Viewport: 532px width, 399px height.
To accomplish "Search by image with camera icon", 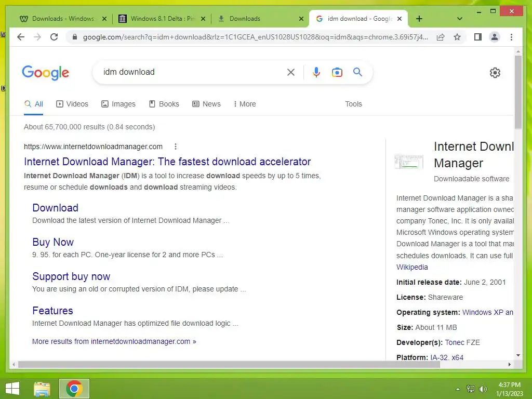I will point(337,72).
